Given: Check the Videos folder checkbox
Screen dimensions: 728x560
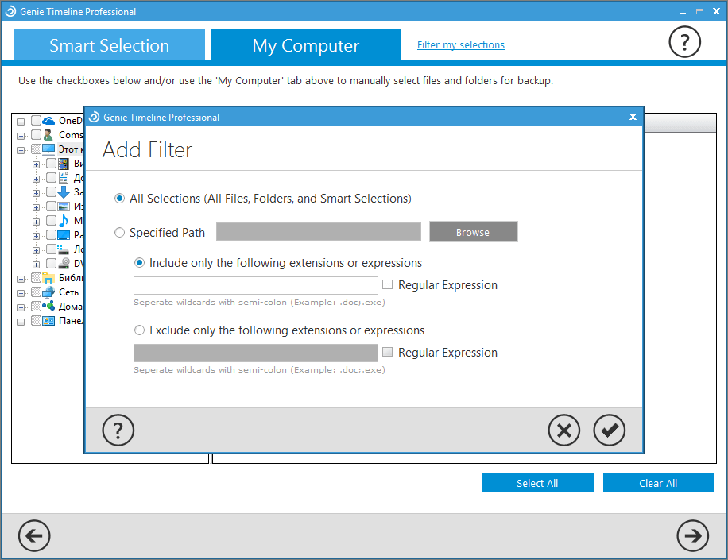Looking at the screenshot, I should point(51,164).
